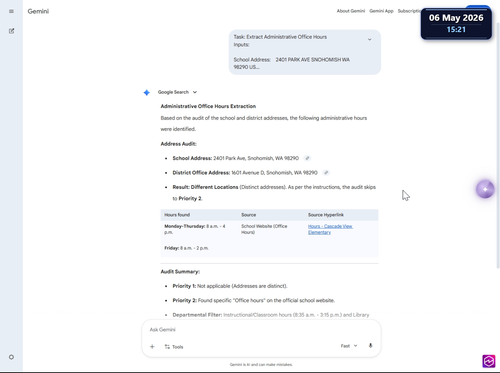Focus the Ask Gemini input field
This screenshot has width=500, height=373.
tap(261, 330)
